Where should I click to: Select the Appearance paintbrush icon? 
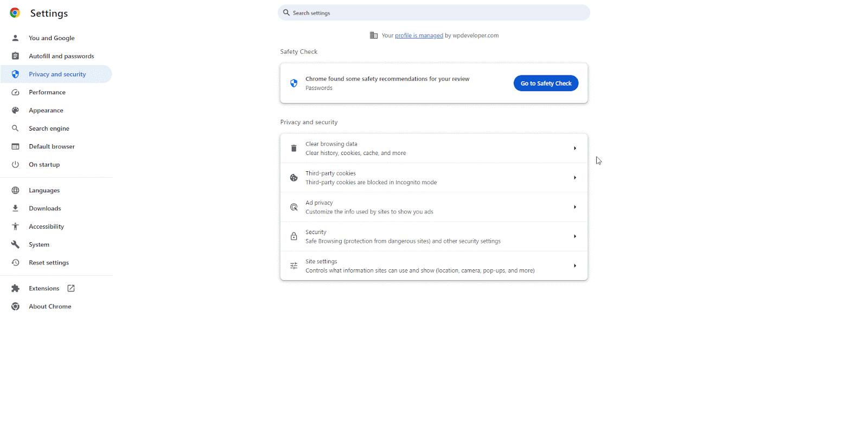point(16,110)
